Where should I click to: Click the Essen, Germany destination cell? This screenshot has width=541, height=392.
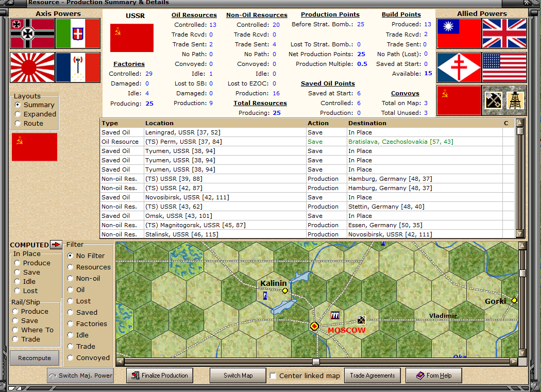point(425,225)
